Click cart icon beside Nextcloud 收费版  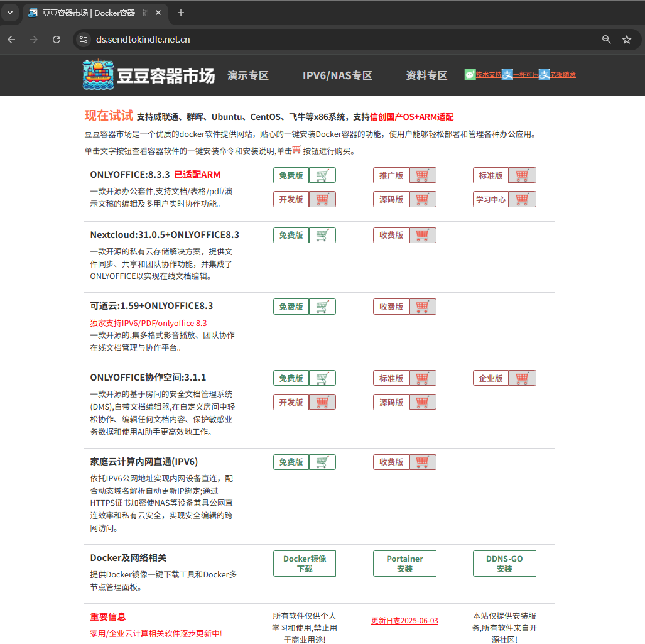(423, 236)
